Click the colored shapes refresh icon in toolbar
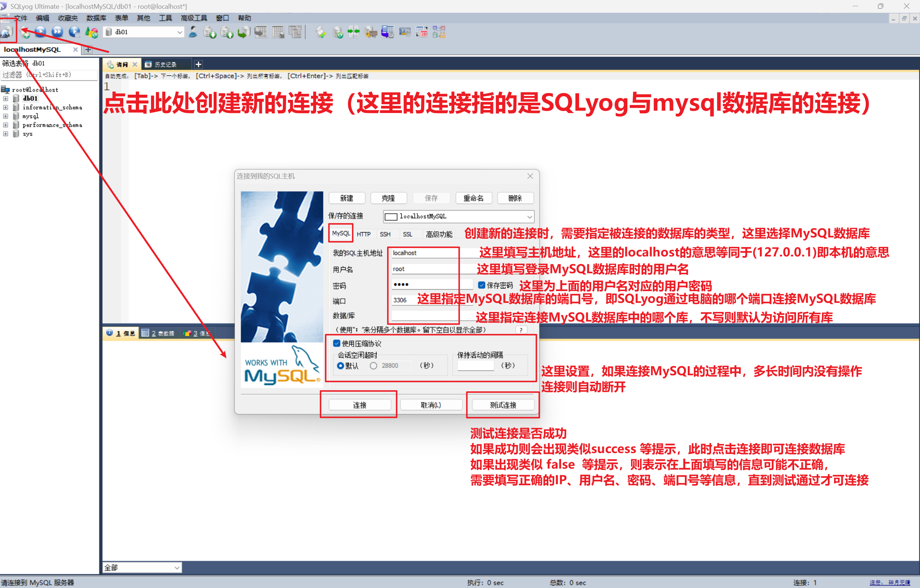 (x=92, y=32)
